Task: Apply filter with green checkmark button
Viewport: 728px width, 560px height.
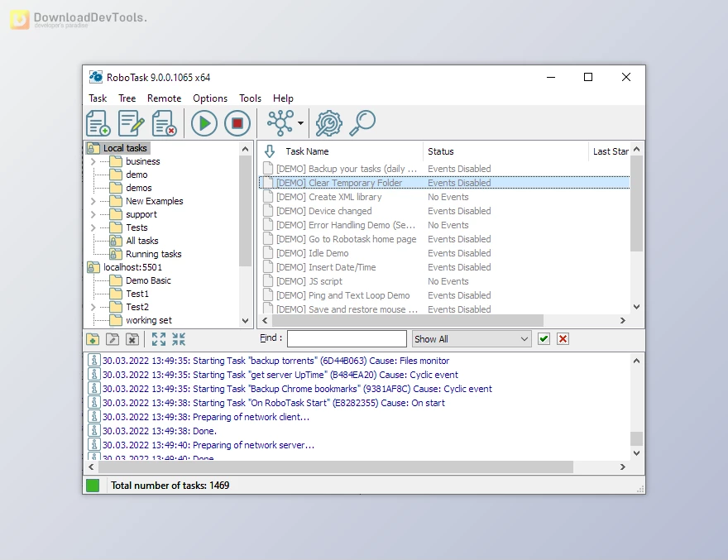Action: coord(544,339)
